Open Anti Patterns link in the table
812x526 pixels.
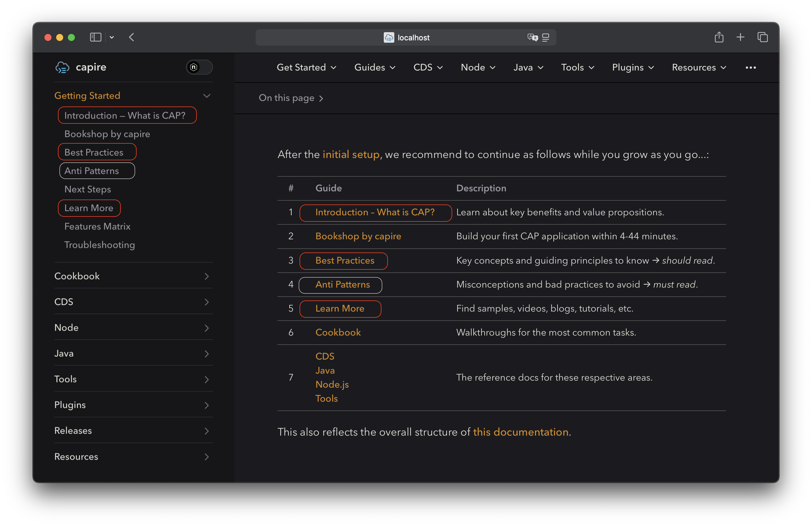(343, 284)
